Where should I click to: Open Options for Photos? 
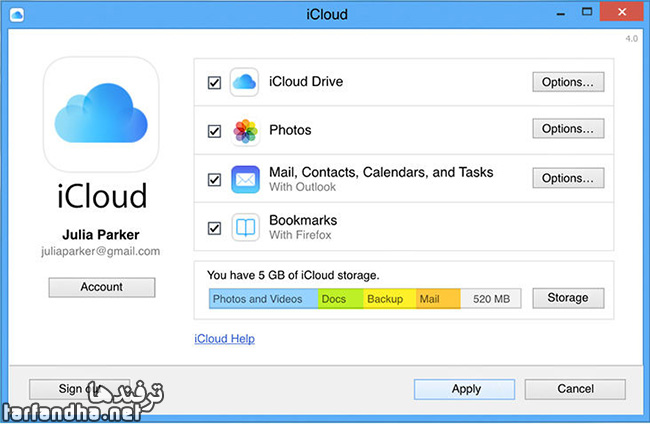[x=568, y=128]
